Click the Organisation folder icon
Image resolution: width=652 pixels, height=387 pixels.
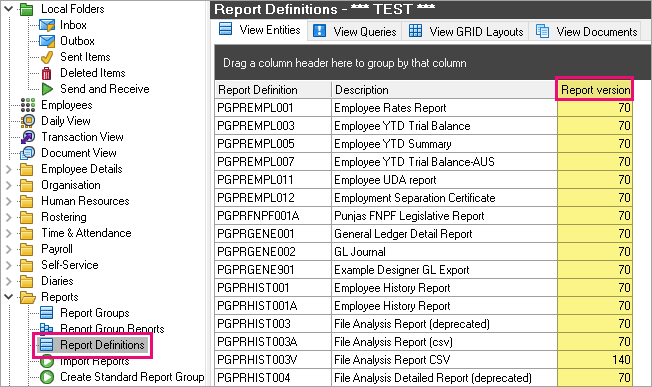click(27, 185)
